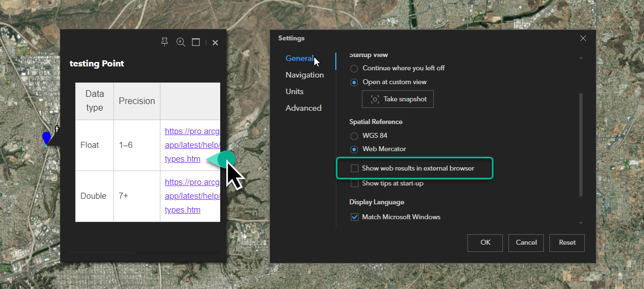Pin the testing Point popup
The image size is (644, 289).
[x=164, y=43]
